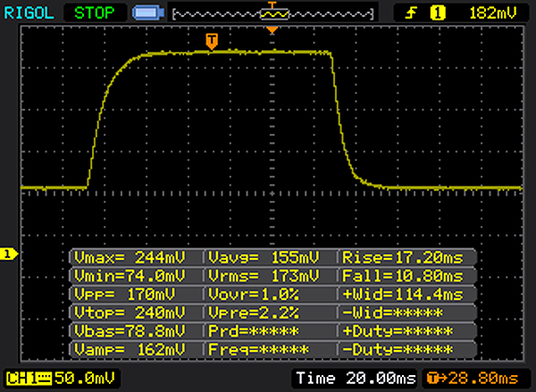Click the +Wid=114.4ms measurement
Image resolution: width=536 pixels, height=392 pixels.
pos(403,295)
